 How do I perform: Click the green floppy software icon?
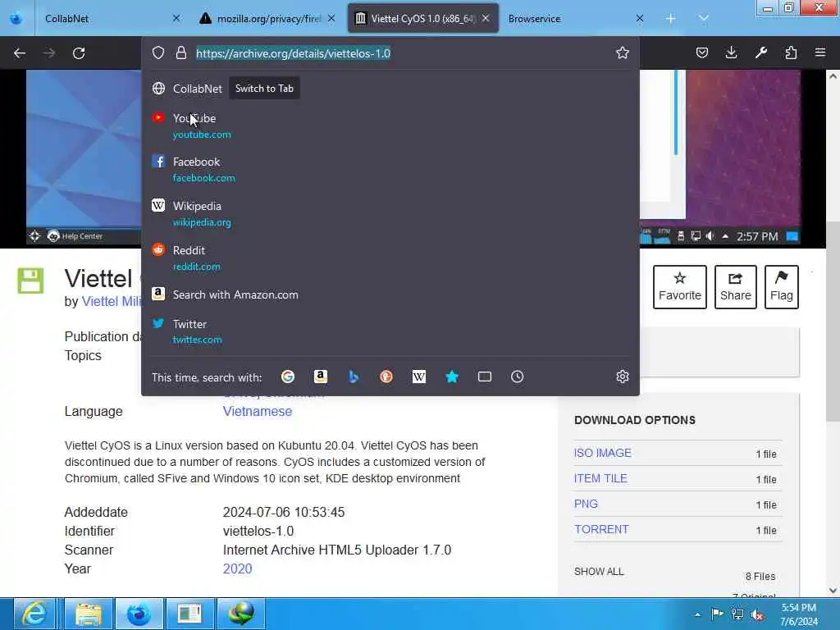[30, 281]
